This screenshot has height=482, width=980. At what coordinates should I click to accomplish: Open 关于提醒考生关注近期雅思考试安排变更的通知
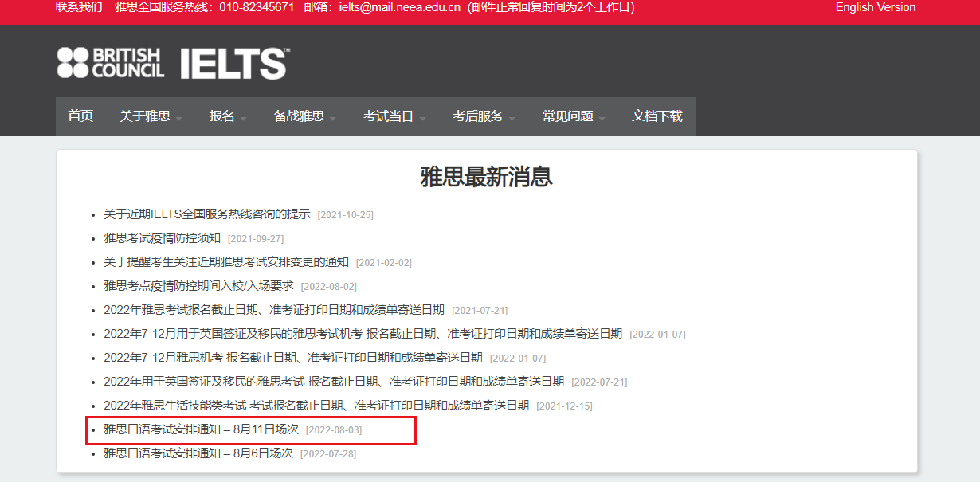point(226,262)
